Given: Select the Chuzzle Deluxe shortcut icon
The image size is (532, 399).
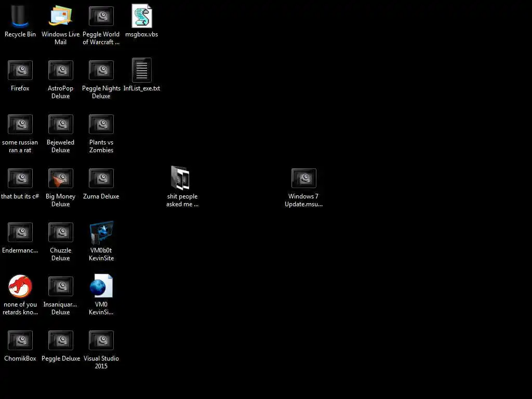Looking at the screenshot, I should [60, 232].
